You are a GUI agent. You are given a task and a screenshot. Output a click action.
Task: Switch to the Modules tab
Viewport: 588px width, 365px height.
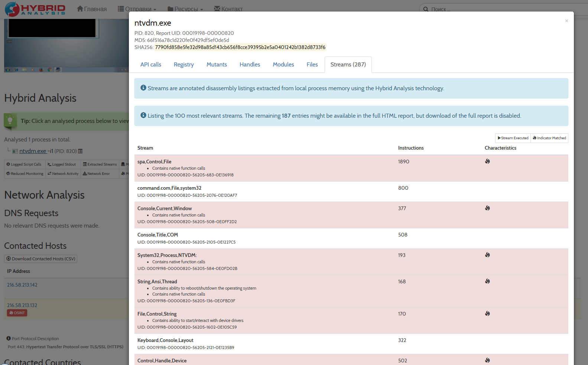[283, 65]
